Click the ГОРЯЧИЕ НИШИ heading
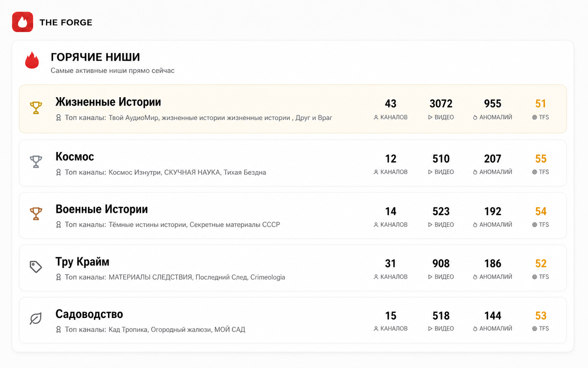588x368 pixels. pyautogui.click(x=95, y=57)
